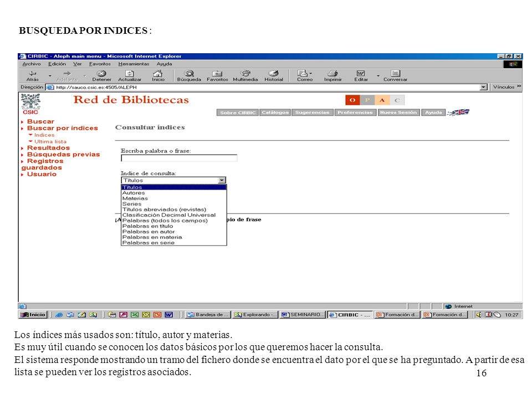Open Registros guardados sidebar link
532x399 pixels.
(42, 164)
